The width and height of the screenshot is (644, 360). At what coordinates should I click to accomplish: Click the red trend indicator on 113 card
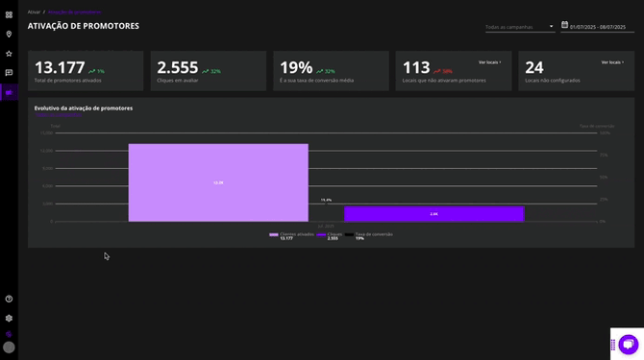tap(443, 71)
